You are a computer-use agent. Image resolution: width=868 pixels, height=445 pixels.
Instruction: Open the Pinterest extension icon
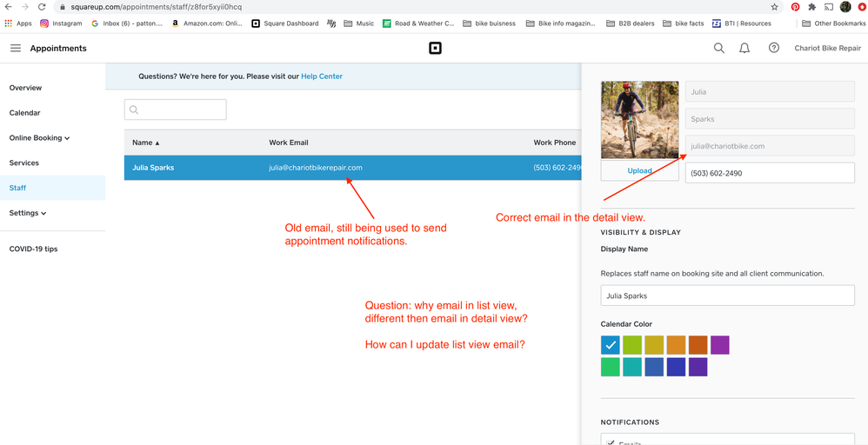795,7
